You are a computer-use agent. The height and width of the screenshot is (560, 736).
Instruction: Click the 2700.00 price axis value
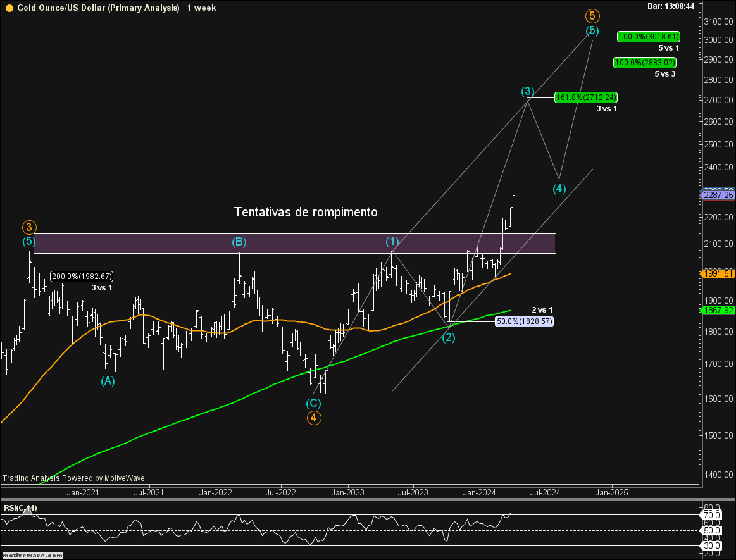click(719, 100)
